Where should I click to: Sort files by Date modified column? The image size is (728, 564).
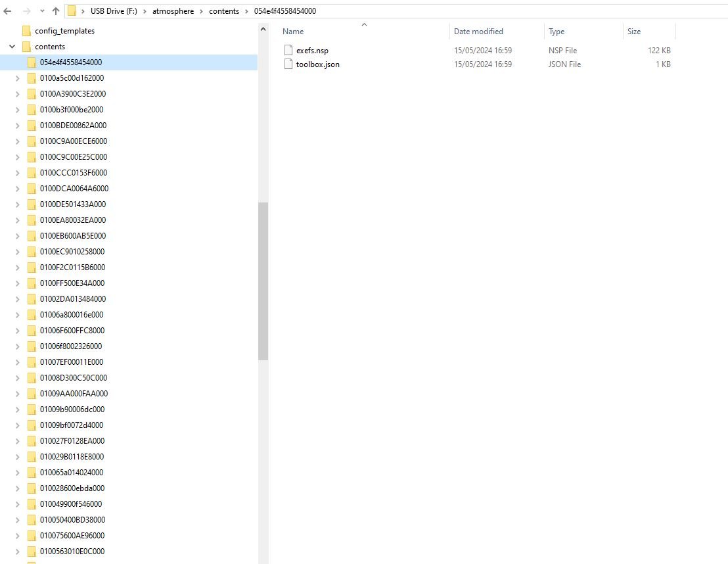pyautogui.click(x=478, y=32)
